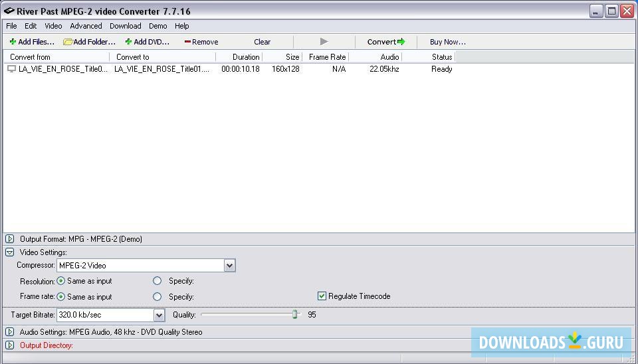This screenshot has width=638, height=364.
Task: Click the Convert from column header
Action: point(56,57)
